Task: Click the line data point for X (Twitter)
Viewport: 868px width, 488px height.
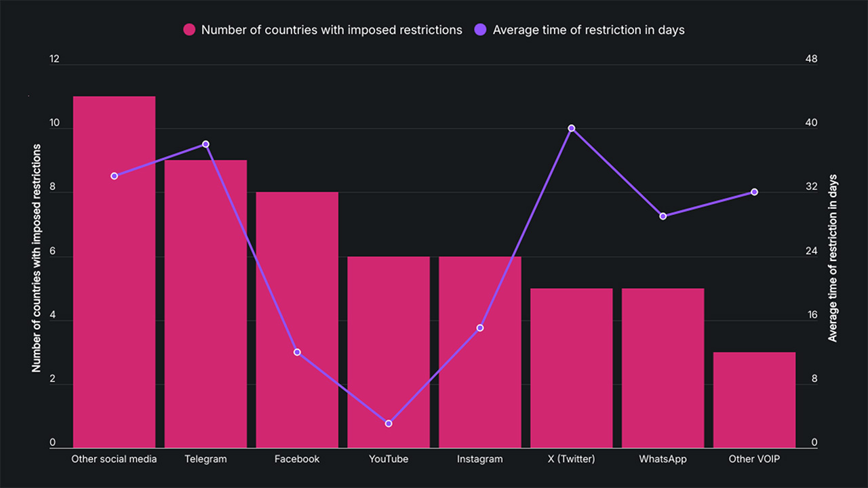Action: point(572,128)
